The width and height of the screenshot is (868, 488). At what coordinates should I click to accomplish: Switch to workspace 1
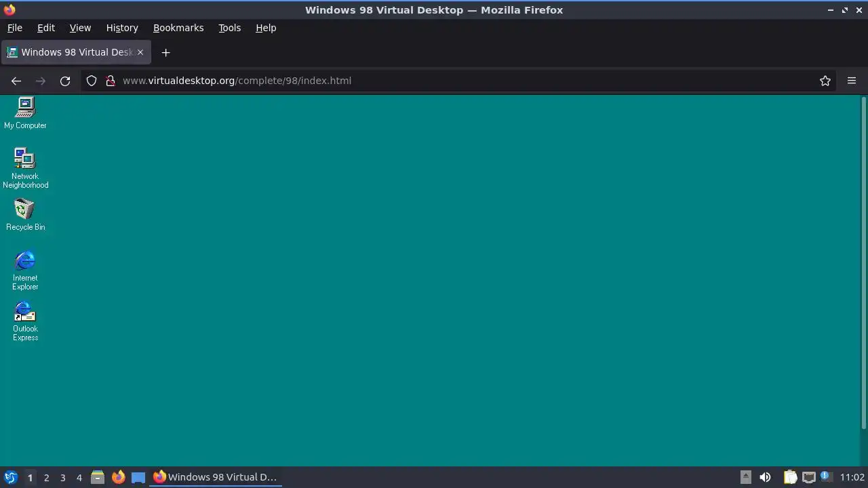30,477
